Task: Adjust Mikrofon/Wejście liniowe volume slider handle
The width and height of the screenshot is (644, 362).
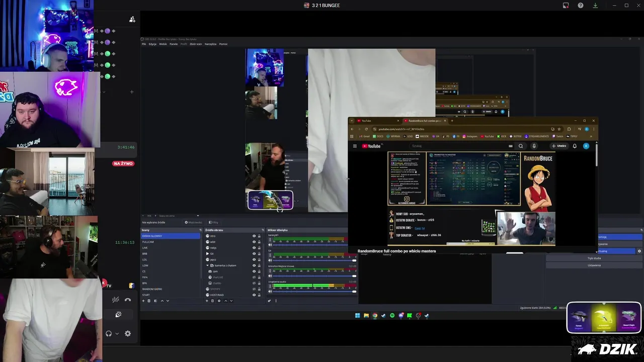Action: [x=354, y=276]
